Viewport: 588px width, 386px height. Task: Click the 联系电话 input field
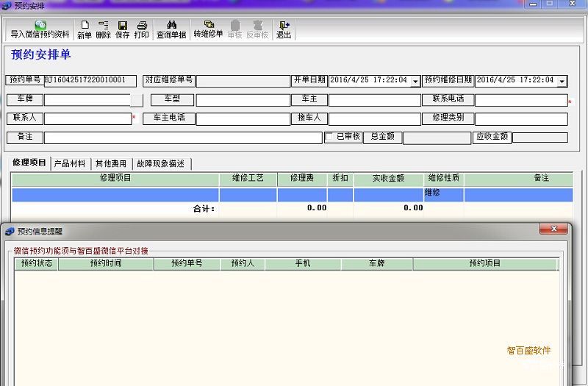click(521, 100)
